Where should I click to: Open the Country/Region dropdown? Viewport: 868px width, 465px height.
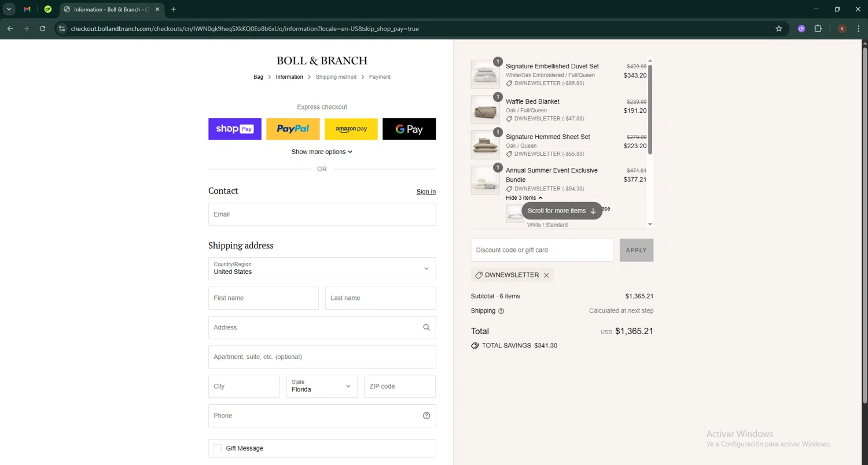click(x=322, y=269)
